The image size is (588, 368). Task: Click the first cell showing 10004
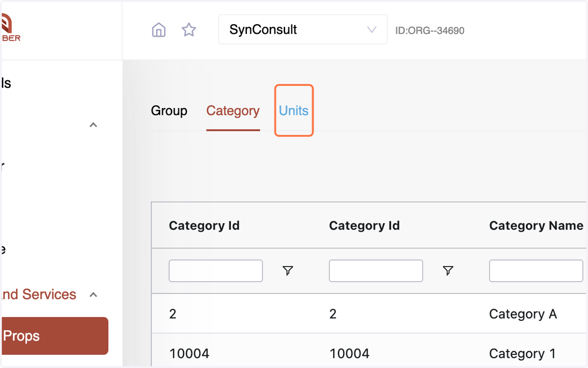pos(189,354)
